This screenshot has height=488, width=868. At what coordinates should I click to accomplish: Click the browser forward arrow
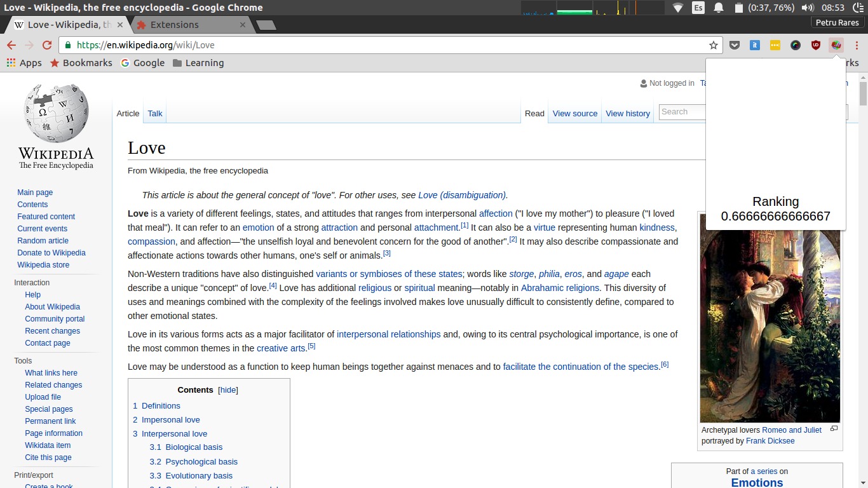tap(29, 45)
